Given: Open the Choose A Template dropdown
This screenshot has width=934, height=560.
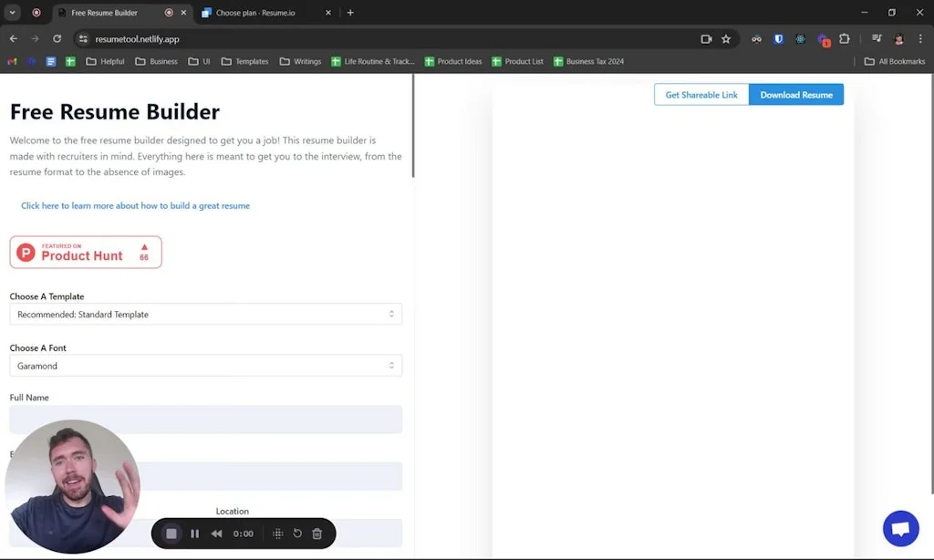Looking at the screenshot, I should [x=205, y=314].
